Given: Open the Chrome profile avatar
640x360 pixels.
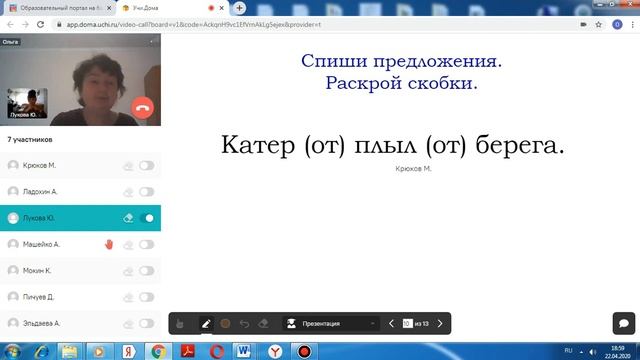Looking at the screenshot, I should [617, 24].
